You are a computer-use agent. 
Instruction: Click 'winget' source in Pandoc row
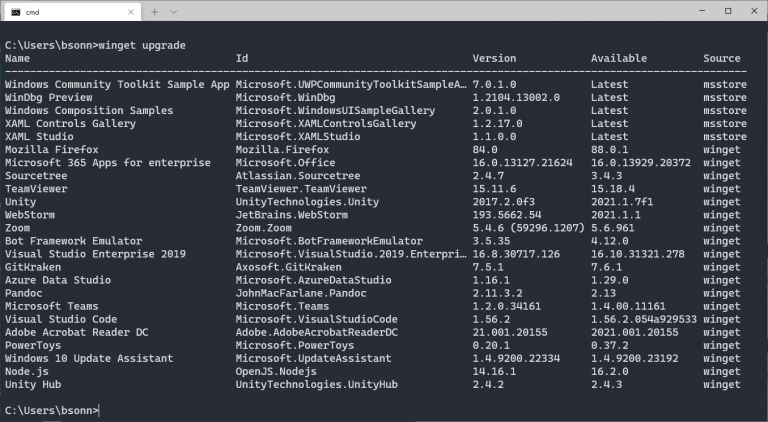722,293
